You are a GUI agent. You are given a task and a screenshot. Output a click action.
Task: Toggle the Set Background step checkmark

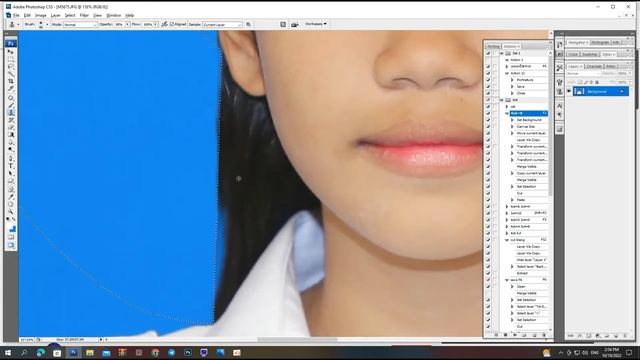[488, 120]
